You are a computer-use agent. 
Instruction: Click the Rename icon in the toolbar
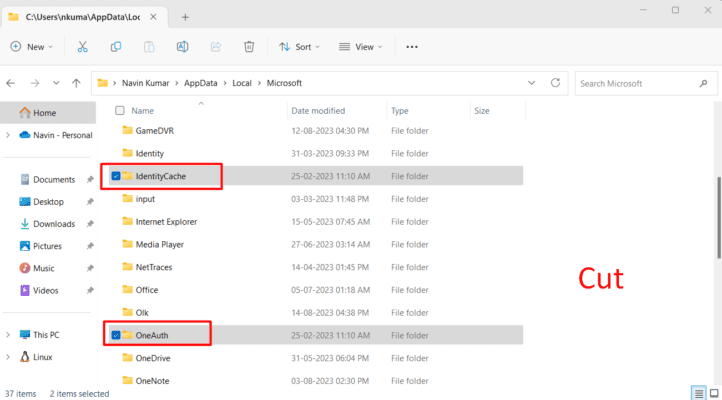(182, 46)
